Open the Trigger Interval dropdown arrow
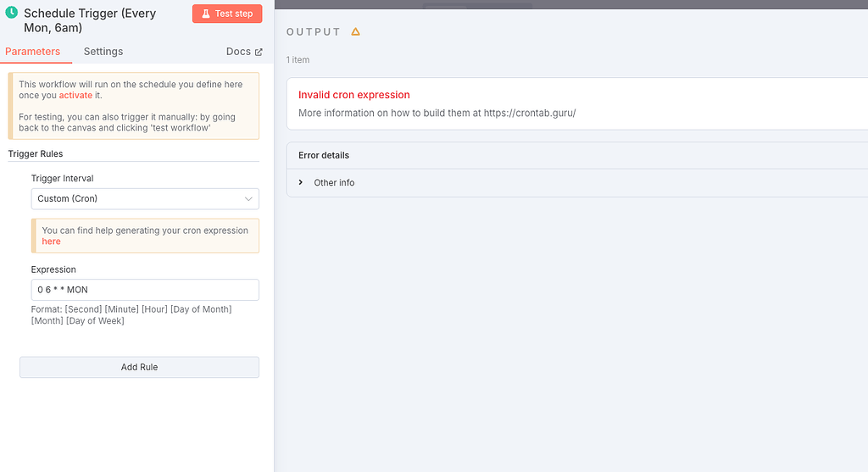 [x=248, y=199]
